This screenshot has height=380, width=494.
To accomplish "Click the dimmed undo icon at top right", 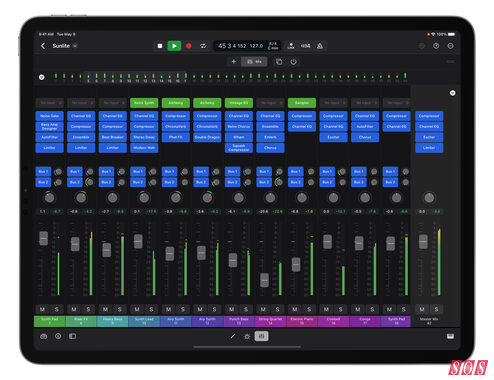I will coord(422,46).
